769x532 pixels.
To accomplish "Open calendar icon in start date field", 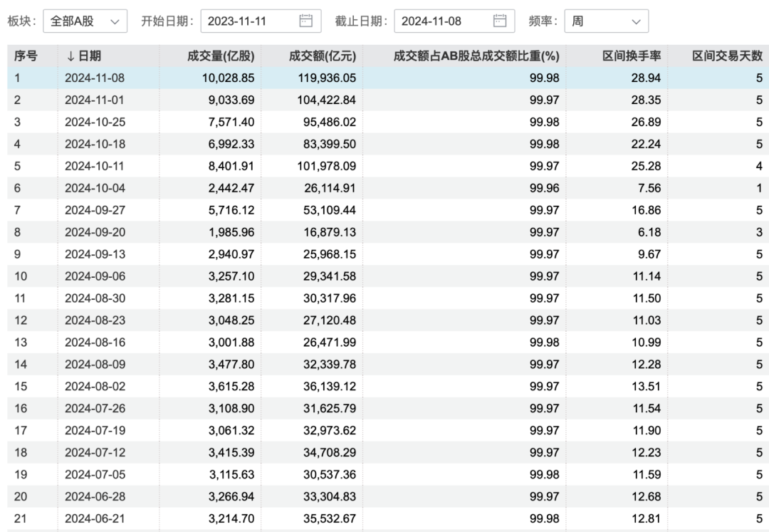I will pyautogui.click(x=306, y=21).
